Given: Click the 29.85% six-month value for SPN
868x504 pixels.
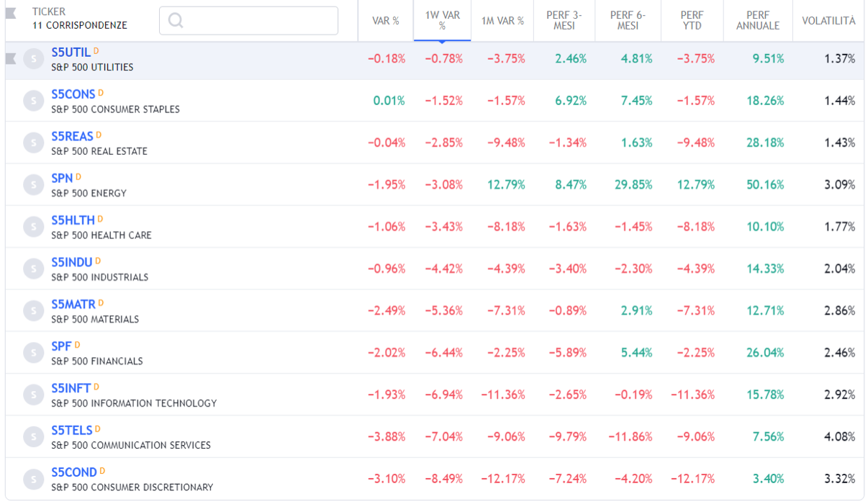Looking at the screenshot, I should tap(633, 185).
